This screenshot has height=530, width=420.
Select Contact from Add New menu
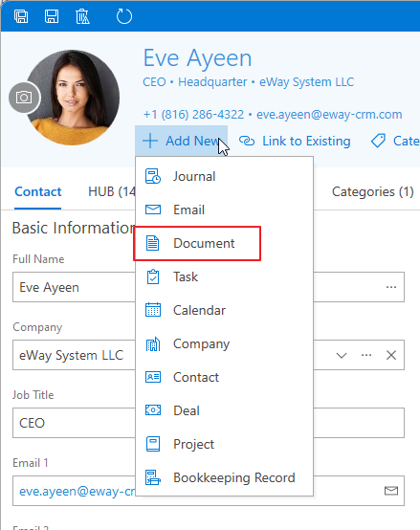[x=224, y=377]
